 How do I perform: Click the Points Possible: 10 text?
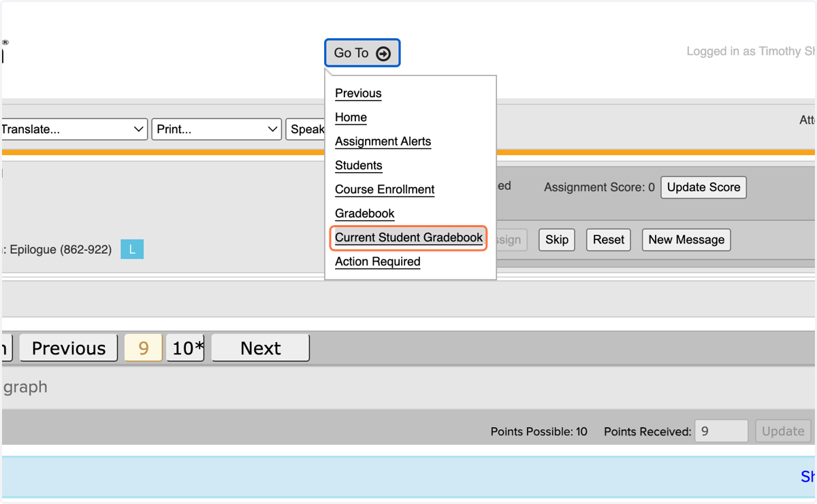[x=539, y=431]
